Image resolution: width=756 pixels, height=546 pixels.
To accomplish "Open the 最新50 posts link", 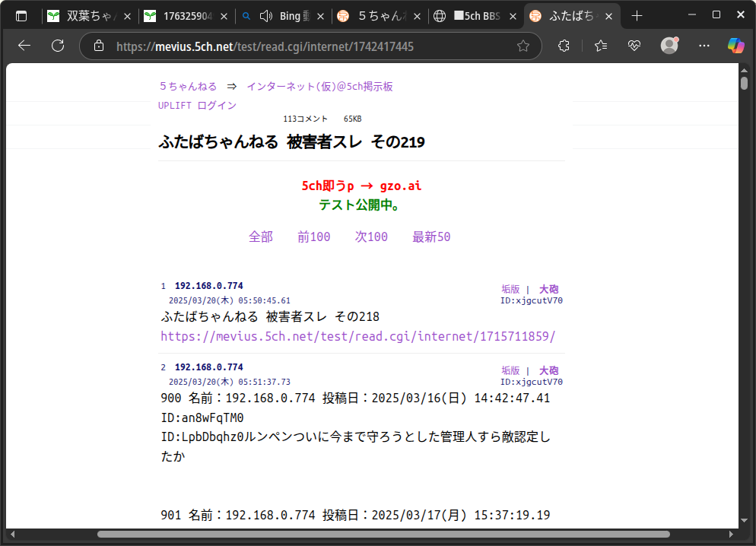I will point(431,237).
